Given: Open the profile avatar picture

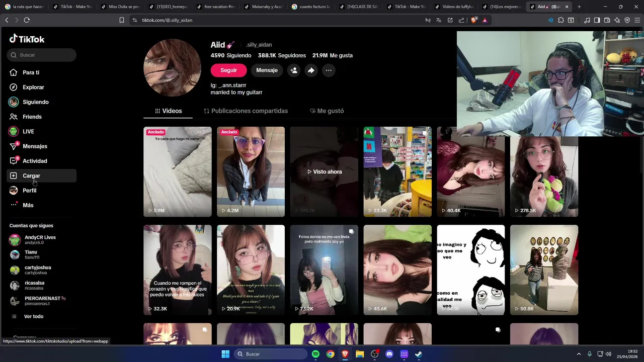Looking at the screenshot, I should pyautogui.click(x=172, y=67).
